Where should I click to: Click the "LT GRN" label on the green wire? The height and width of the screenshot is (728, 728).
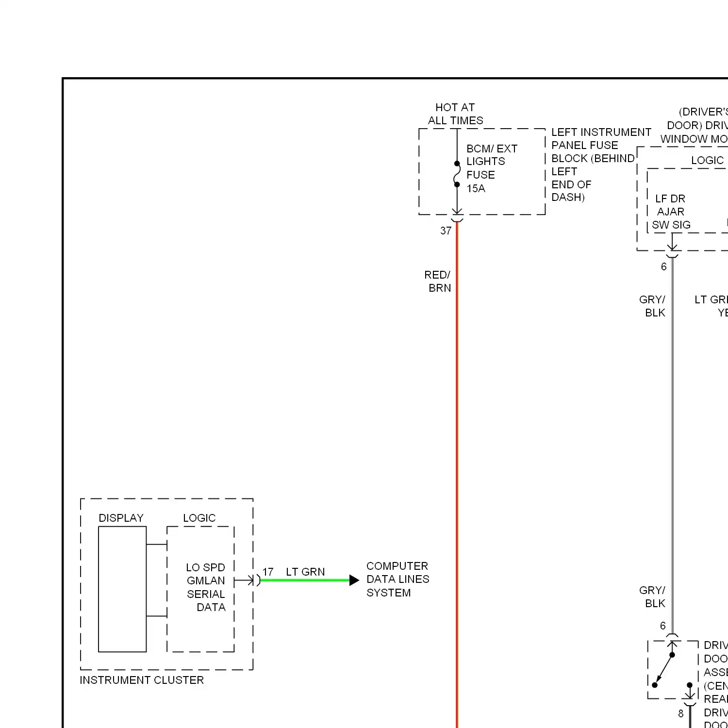(305, 572)
